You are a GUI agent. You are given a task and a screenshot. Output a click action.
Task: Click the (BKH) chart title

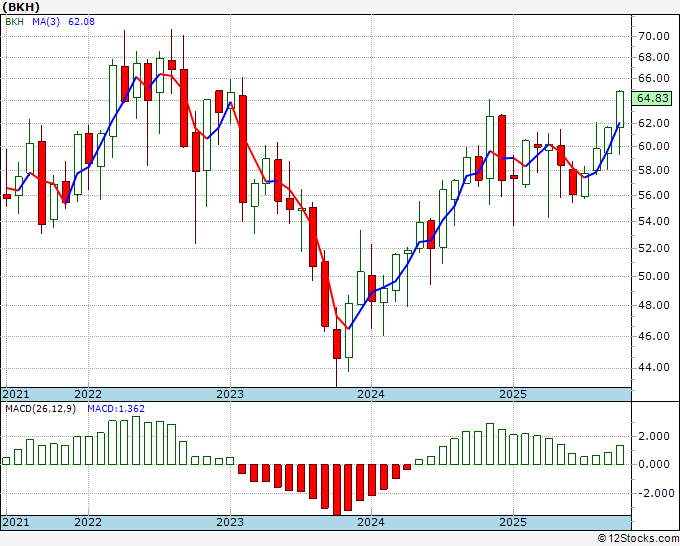21,7
